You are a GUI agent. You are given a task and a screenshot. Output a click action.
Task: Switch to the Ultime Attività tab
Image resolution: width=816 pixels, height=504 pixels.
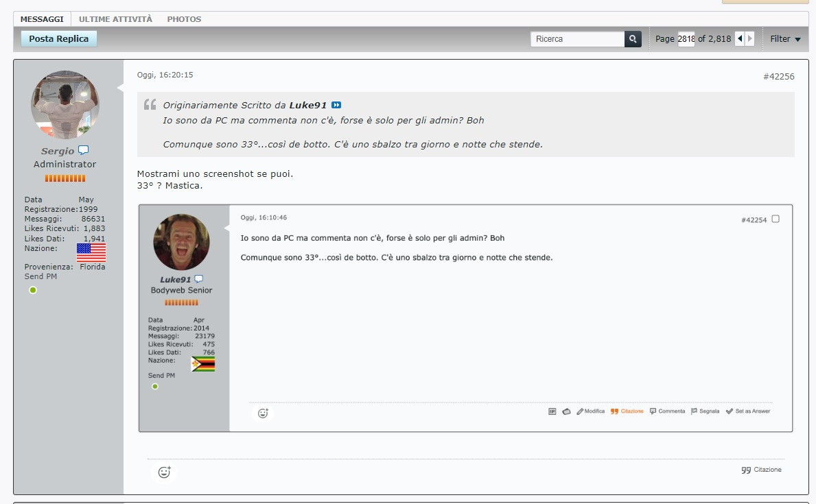click(x=115, y=19)
